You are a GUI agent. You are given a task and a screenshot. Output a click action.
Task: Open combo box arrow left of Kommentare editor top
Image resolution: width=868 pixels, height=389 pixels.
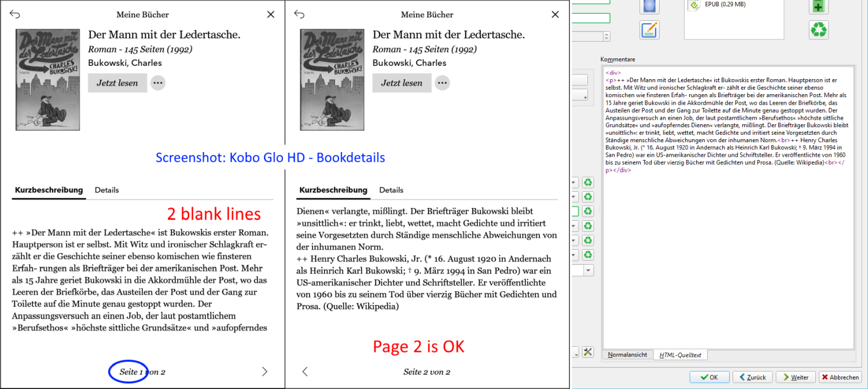pos(584,97)
